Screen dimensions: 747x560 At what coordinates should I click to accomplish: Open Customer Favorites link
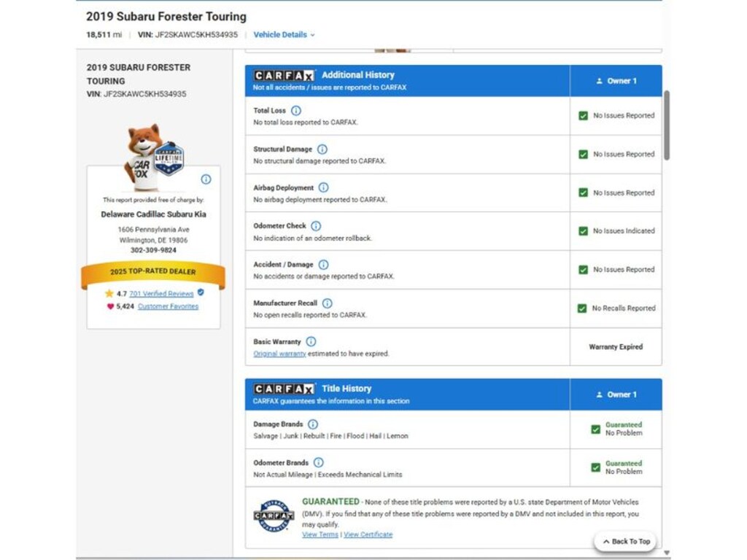click(169, 306)
